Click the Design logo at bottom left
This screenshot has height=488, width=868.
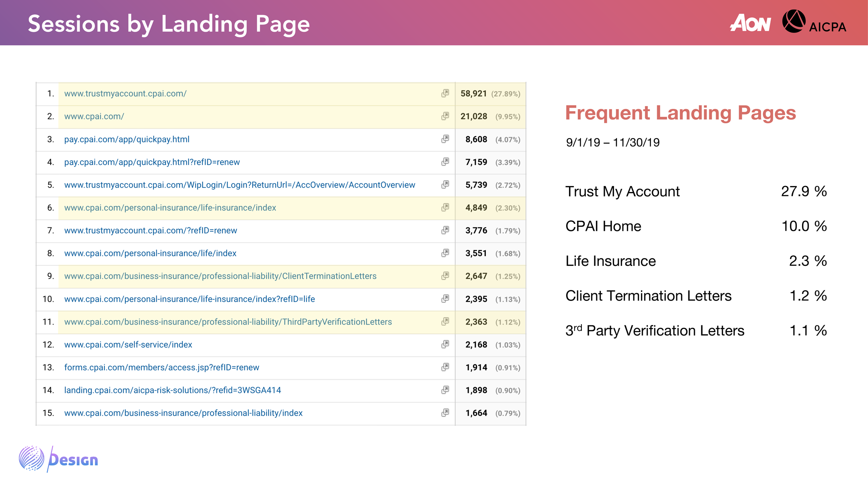(x=59, y=459)
